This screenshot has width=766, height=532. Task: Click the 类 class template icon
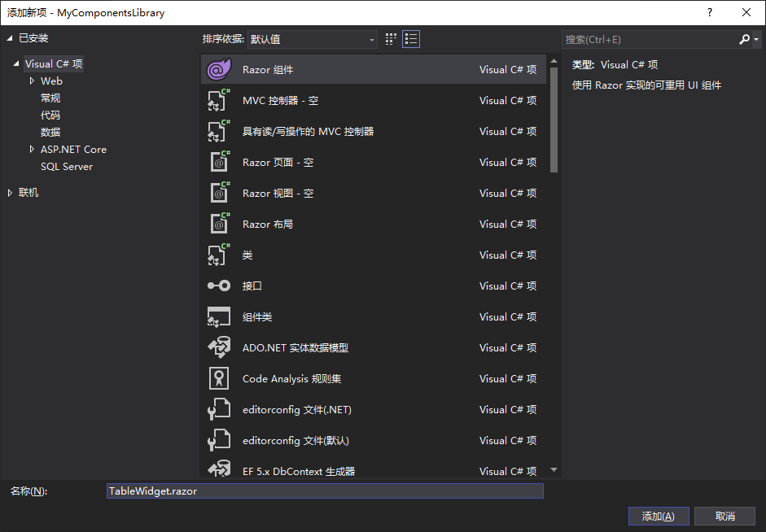point(219,255)
